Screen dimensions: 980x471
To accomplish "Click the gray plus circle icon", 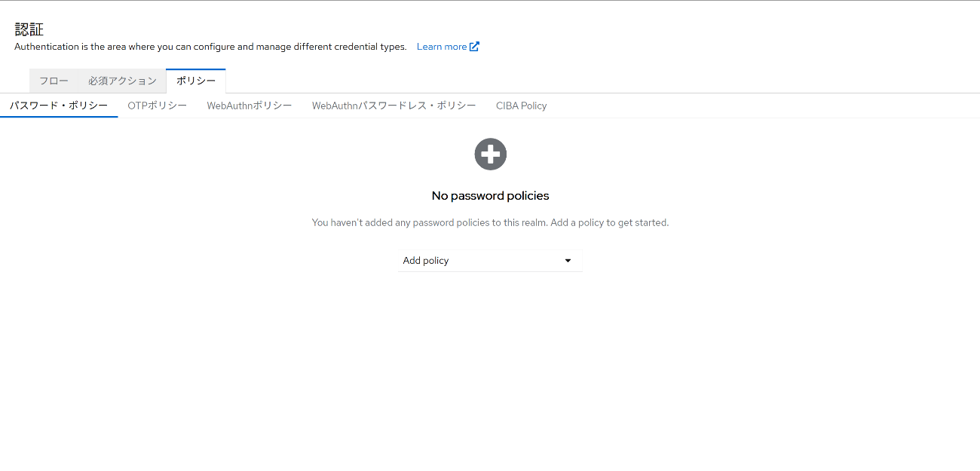I will pyautogui.click(x=490, y=154).
